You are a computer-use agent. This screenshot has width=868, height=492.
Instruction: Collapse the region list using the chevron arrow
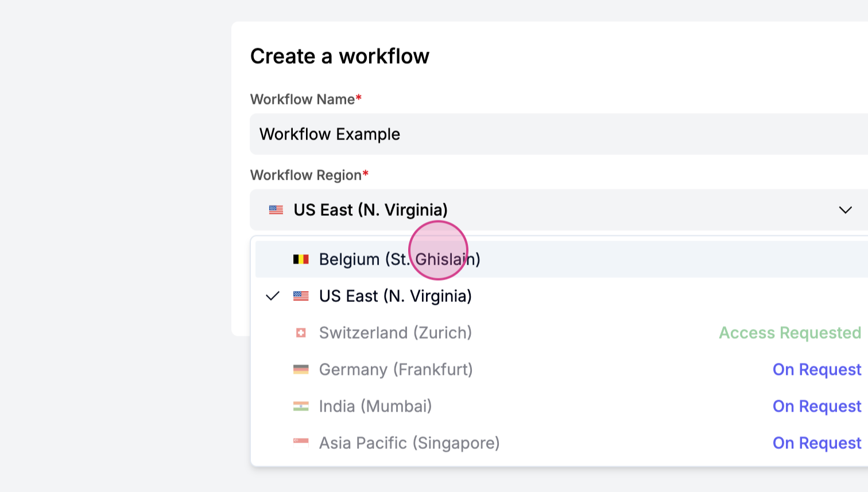click(x=845, y=210)
